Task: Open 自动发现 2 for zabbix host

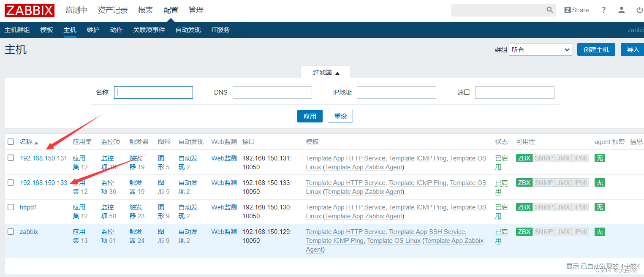Action: (x=188, y=236)
